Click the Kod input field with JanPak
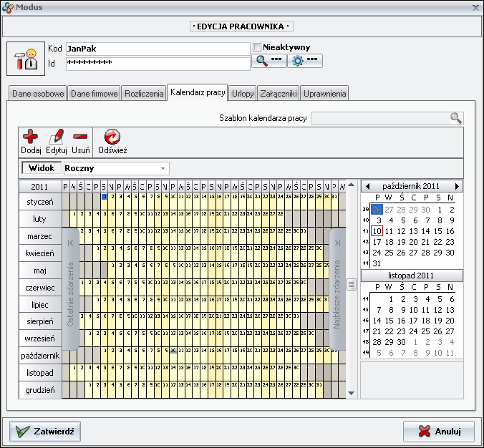This screenshot has width=484, height=448. pyautogui.click(x=158, y=49)
